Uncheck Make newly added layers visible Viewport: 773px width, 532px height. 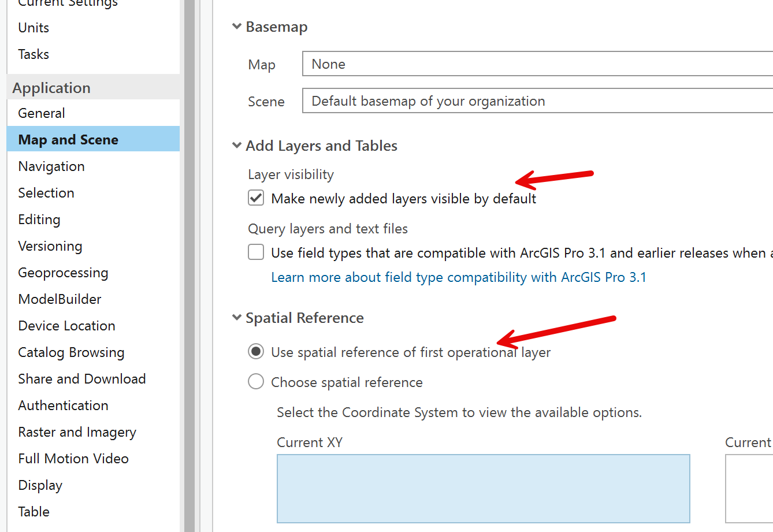pos(256,198)
